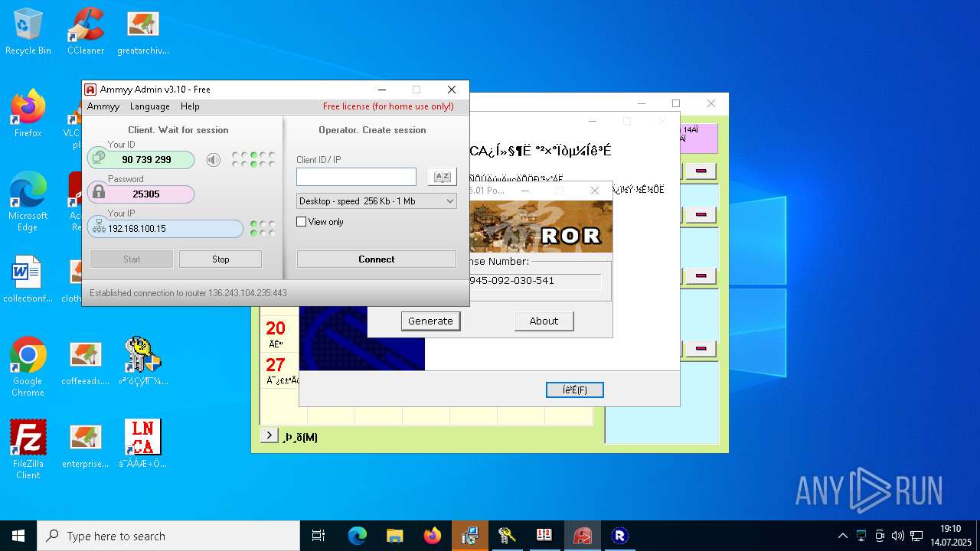This screenshot has width=980, height=551.
Task: Click the computer icon beside ID 90 739 299
Action: point(98,158)
